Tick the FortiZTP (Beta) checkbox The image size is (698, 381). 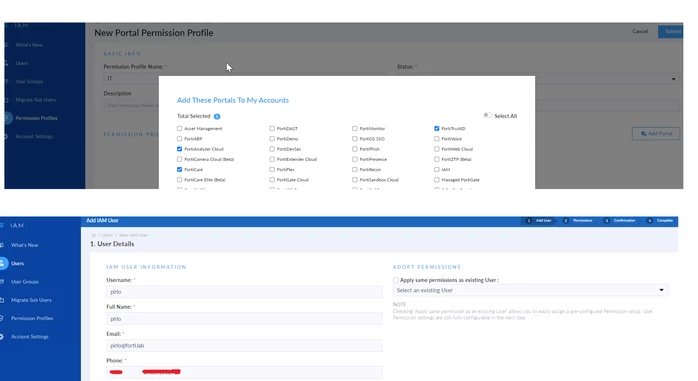437,159
